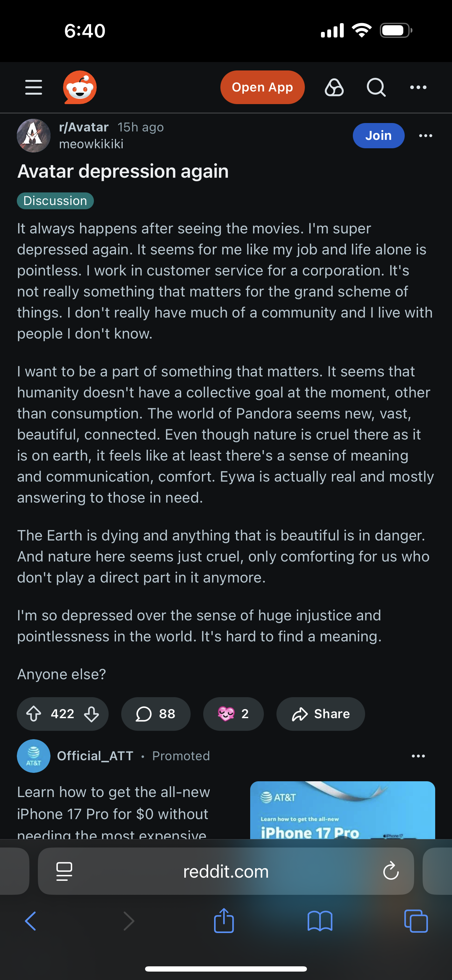Select the Discussion flair tag

pos(55,201)
